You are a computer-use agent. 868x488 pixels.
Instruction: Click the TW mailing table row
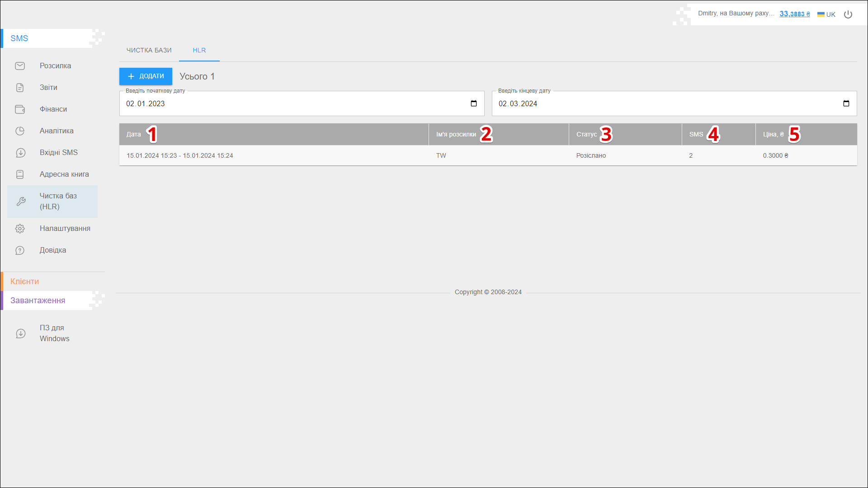(x=441, y=155)
